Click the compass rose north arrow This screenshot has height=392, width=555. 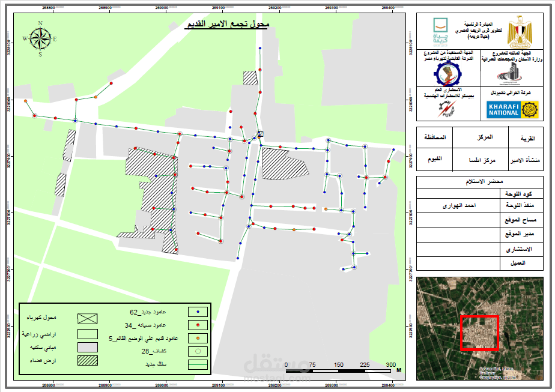(40, 38)
